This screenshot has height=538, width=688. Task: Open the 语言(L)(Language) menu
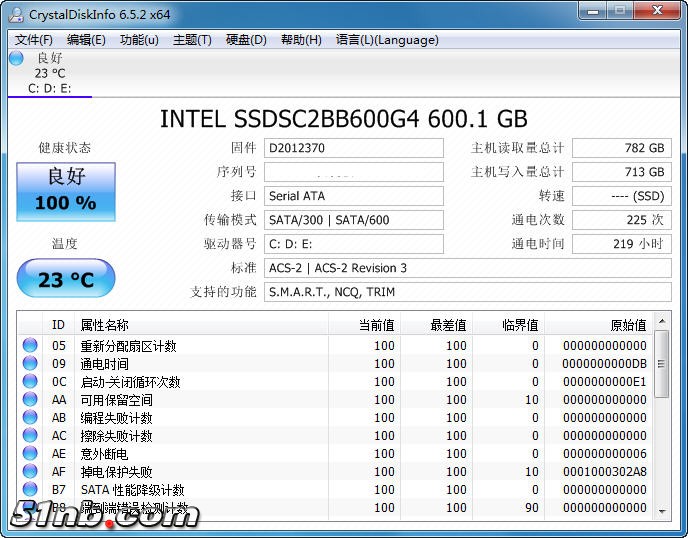[x=387, y=40]
